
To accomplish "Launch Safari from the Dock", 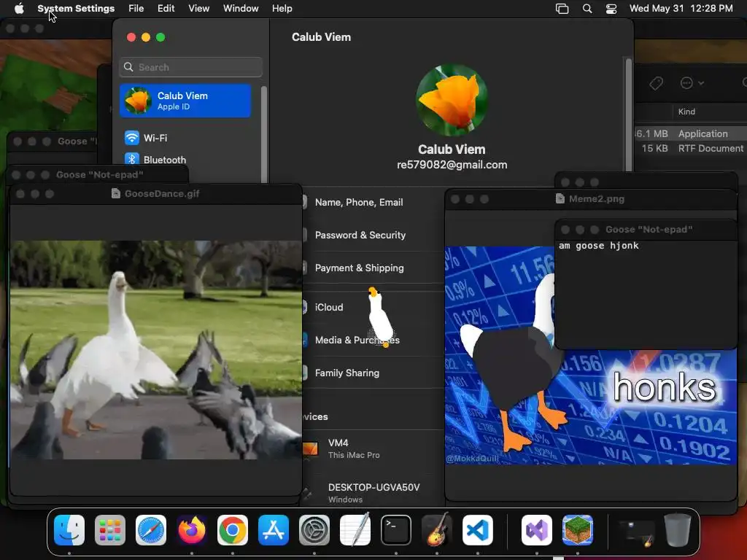I will (151, 530).
